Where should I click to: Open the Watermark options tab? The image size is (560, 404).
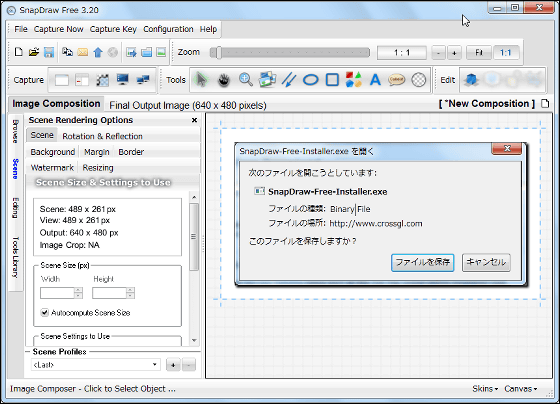coord(52,168)
